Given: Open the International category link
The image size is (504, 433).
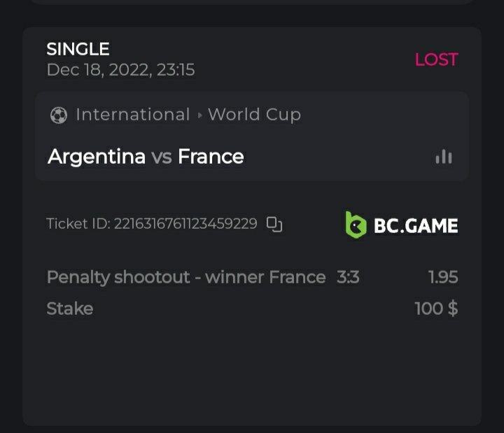Looking at the screenshot, I should (x=132, y=115).
